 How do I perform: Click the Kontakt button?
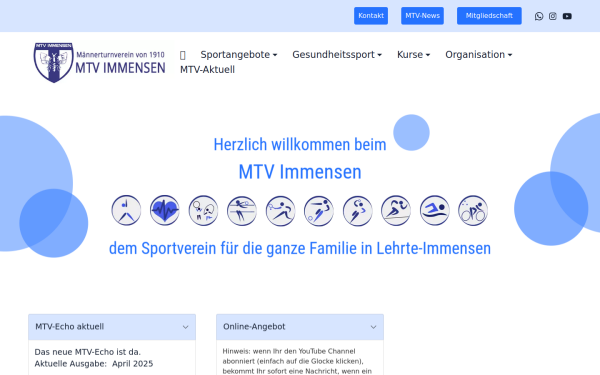point(371,16)
